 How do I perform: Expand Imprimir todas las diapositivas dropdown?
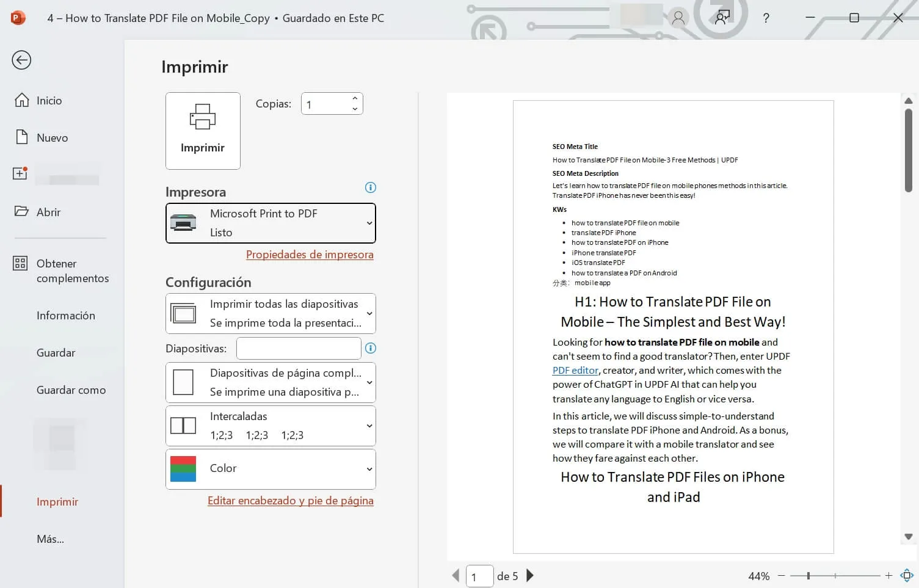point(271,313)
